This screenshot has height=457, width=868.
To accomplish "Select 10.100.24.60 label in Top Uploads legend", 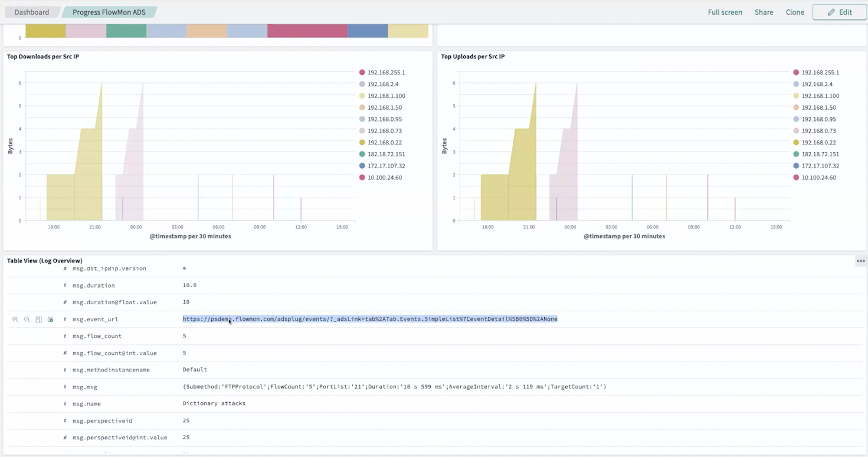I will (819, 177).
